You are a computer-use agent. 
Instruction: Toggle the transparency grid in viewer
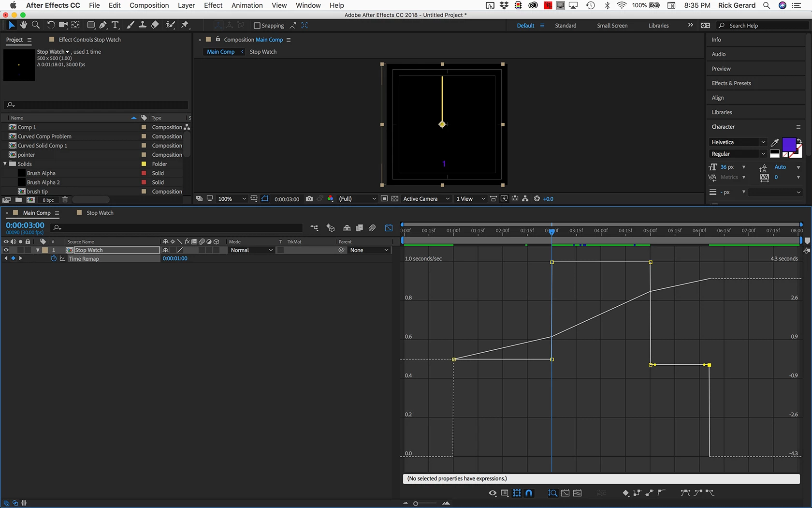(395, 199)
